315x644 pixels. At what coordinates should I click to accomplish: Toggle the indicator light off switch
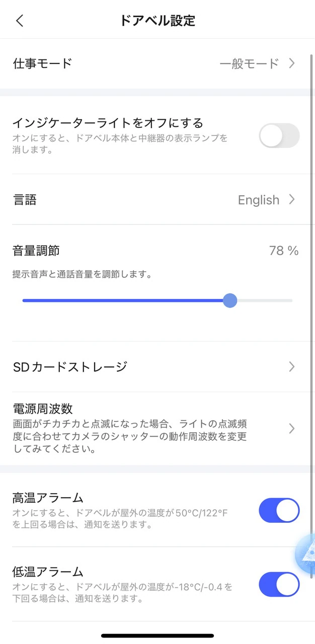coord(279,136)
